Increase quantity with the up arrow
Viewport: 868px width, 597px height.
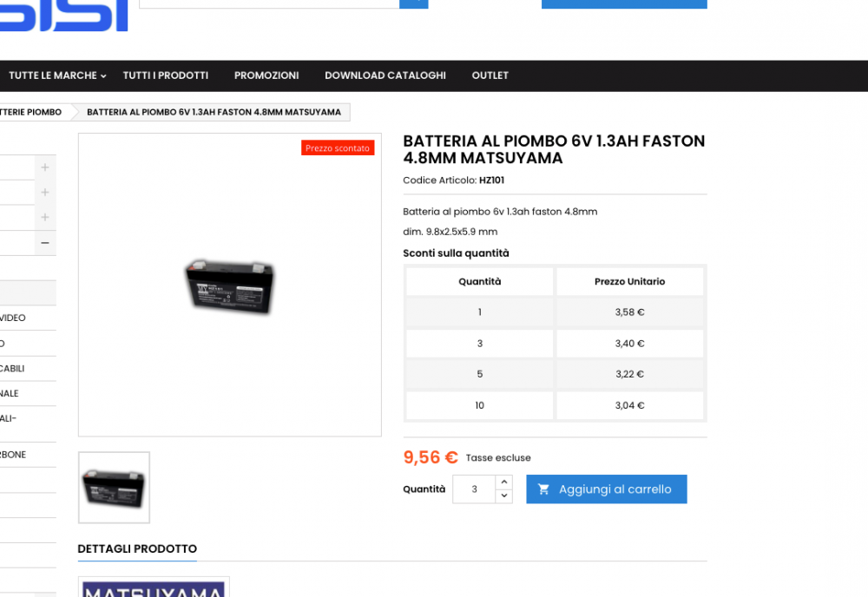(x=503, y=482)
